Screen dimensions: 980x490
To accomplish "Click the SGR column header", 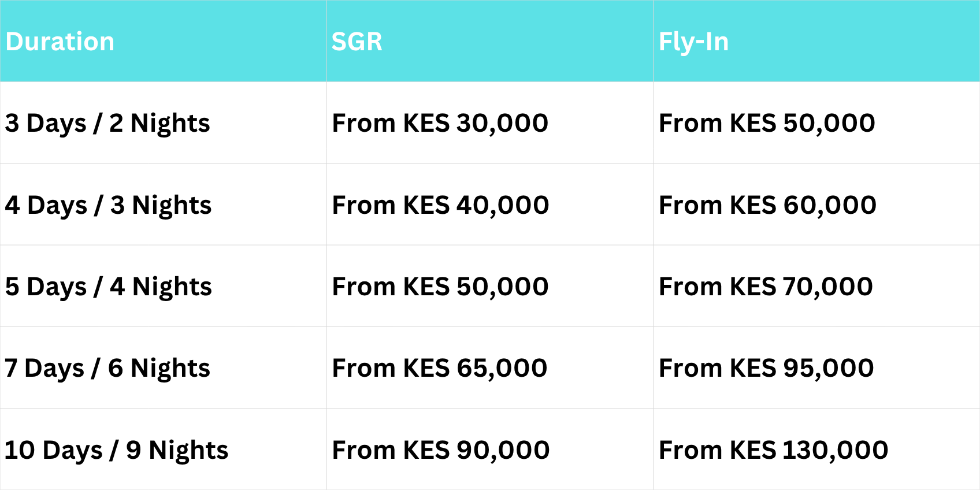I will (357, 42).
